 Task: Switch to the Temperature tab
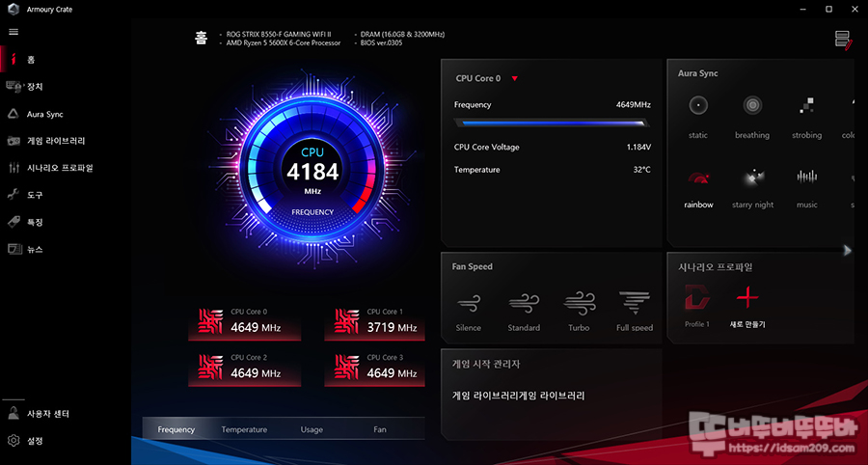tap(244, 429)
